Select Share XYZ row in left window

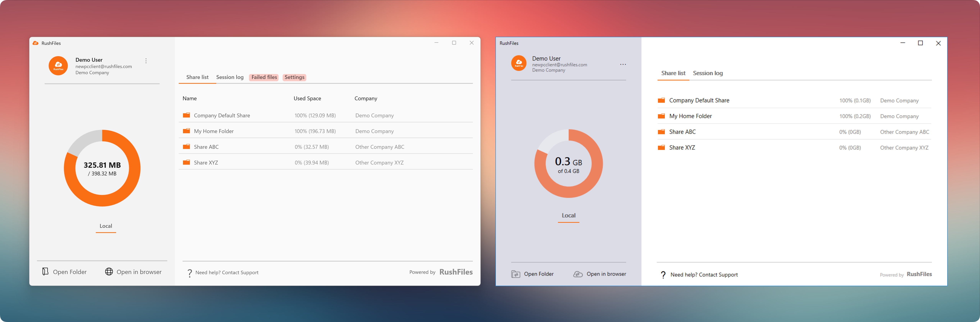click(206, 162)
